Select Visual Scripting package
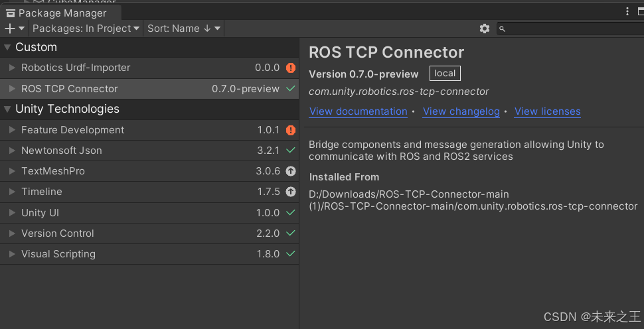The image size is (644, 329). (149, 254)
